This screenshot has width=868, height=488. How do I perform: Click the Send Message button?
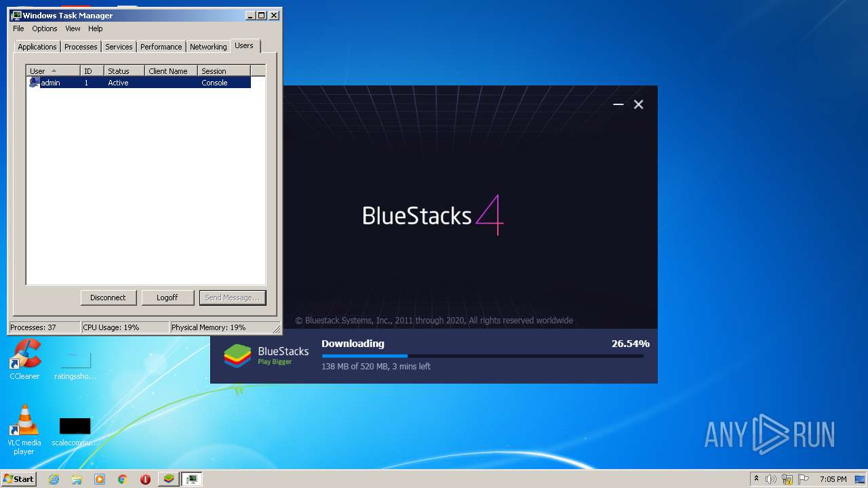point(232,298)
